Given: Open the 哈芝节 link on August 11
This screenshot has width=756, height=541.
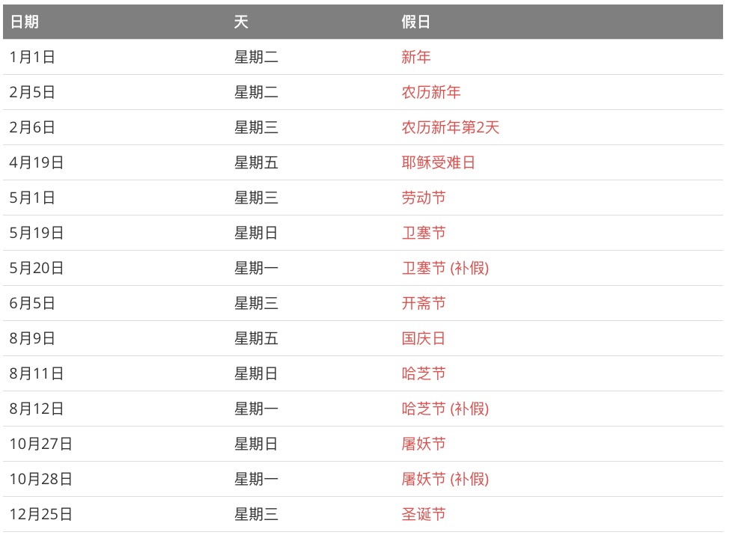Looking at the screenshot, I should pos(424,373).
